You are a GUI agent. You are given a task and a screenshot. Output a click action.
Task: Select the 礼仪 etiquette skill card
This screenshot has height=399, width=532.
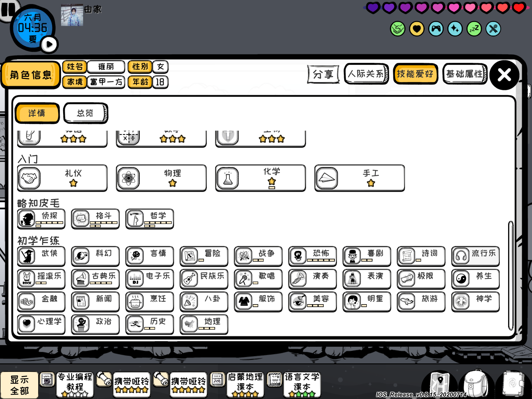[62, 178]
